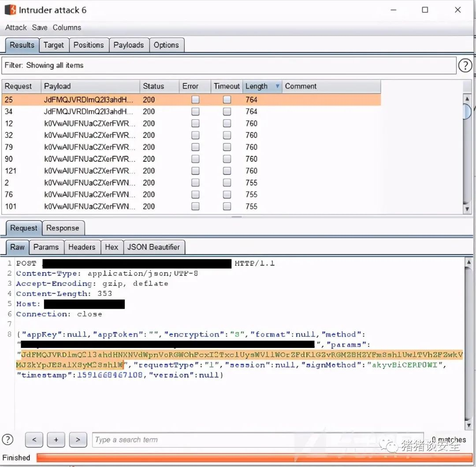Toggle Error checkbox for request 32

pos(196,135)
